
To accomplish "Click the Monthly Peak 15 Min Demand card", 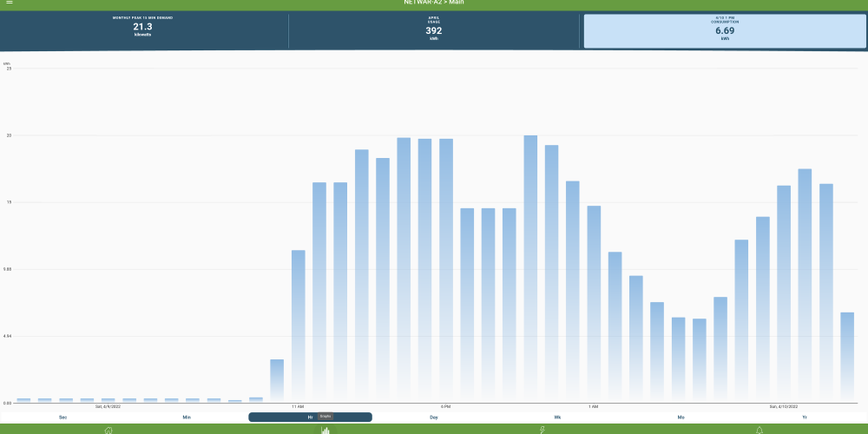I will point(143,30).
